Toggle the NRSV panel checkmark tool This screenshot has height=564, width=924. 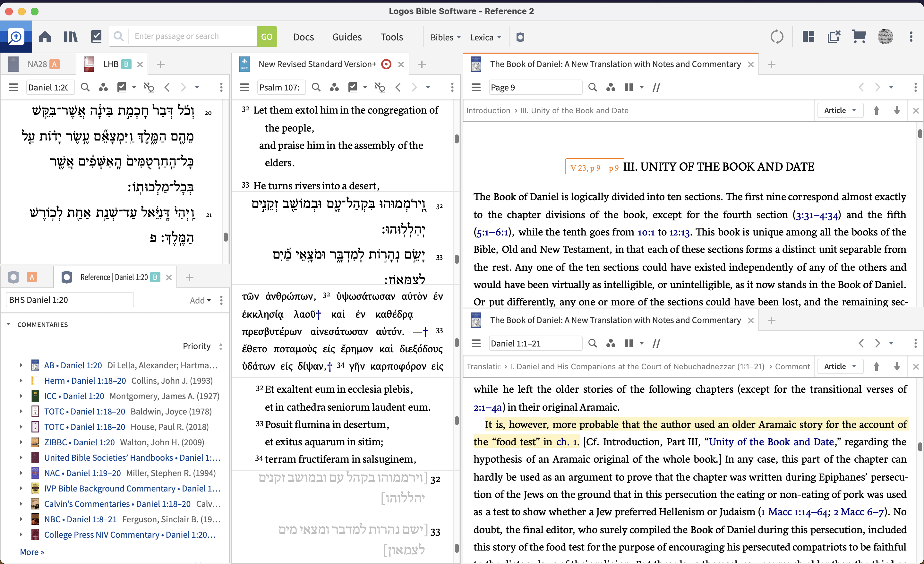click(353, 87)
